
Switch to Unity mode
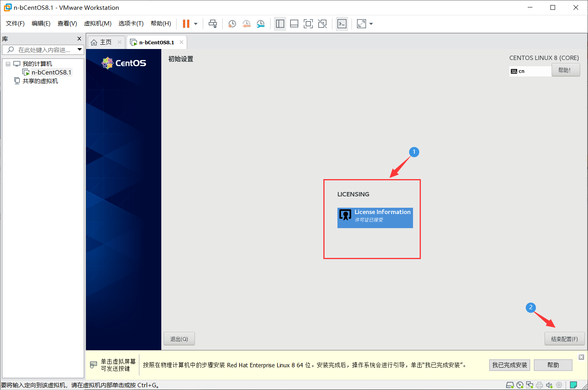pyautogui.click(x=322, y=24)
